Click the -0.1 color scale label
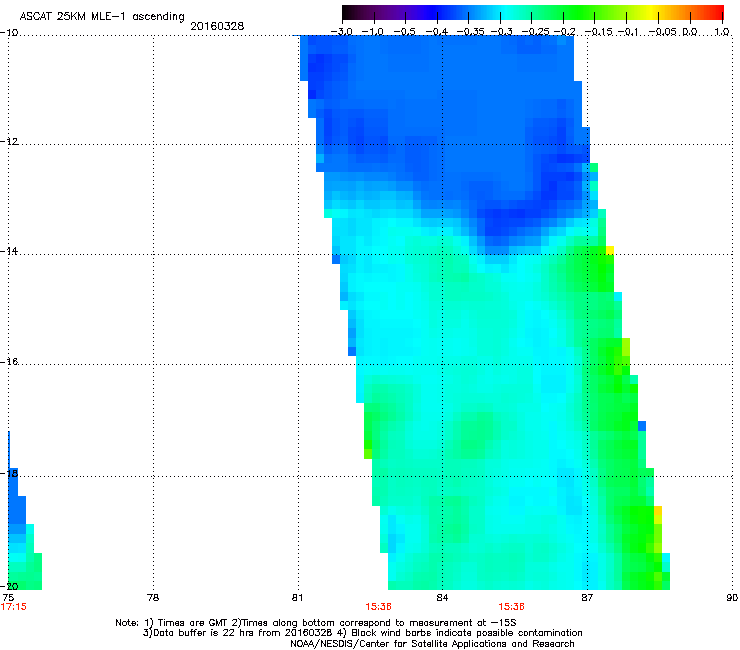This screenshot has height=650, width=740. click(628, 32)
